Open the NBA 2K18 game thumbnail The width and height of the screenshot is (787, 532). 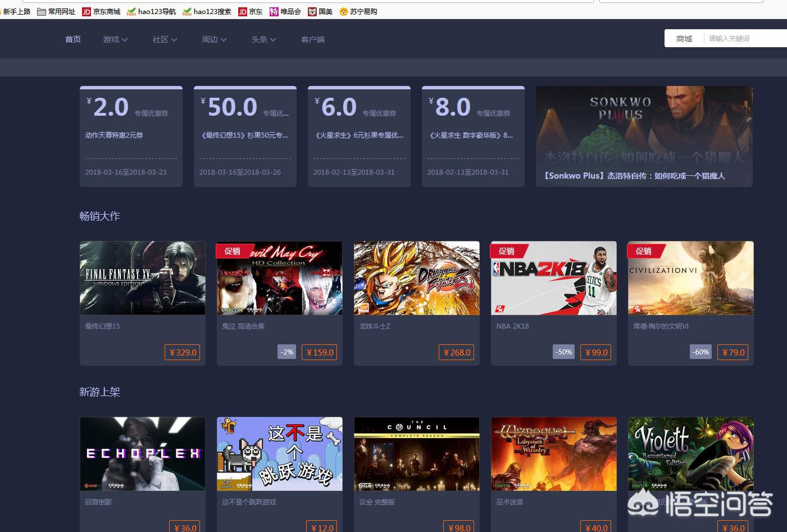(553, 278)
